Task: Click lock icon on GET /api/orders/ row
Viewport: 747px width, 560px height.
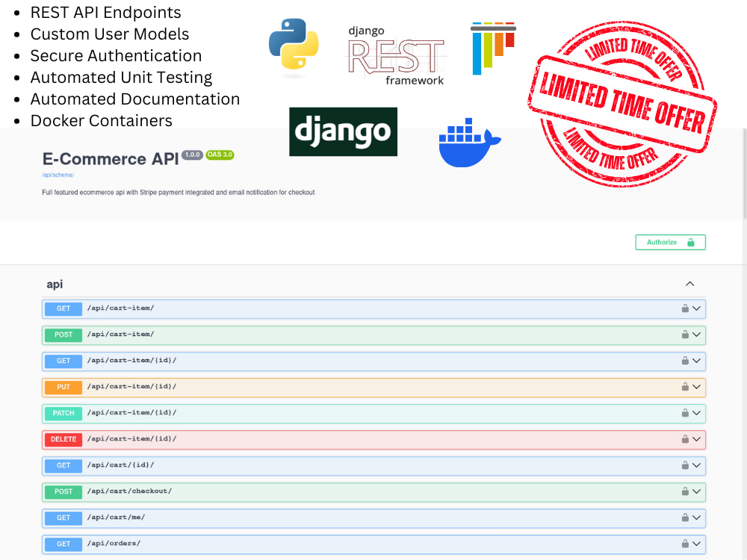Action: point(684,544)
